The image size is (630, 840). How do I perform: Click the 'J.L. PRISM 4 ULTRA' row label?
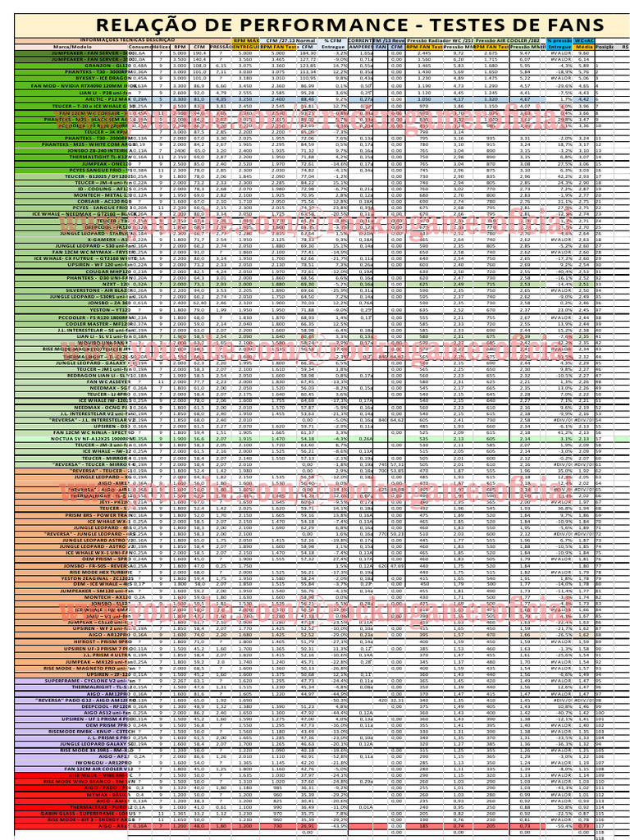[x=107, y=655]
